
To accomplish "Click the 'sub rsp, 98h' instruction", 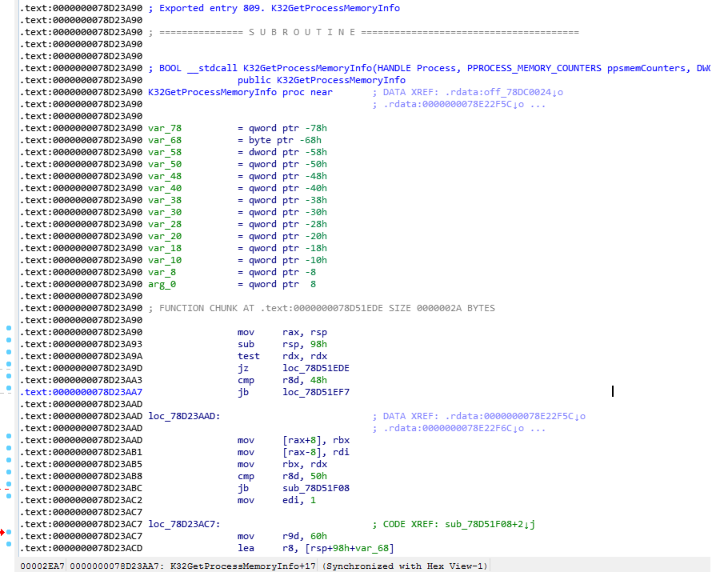I will pos(282,345).
